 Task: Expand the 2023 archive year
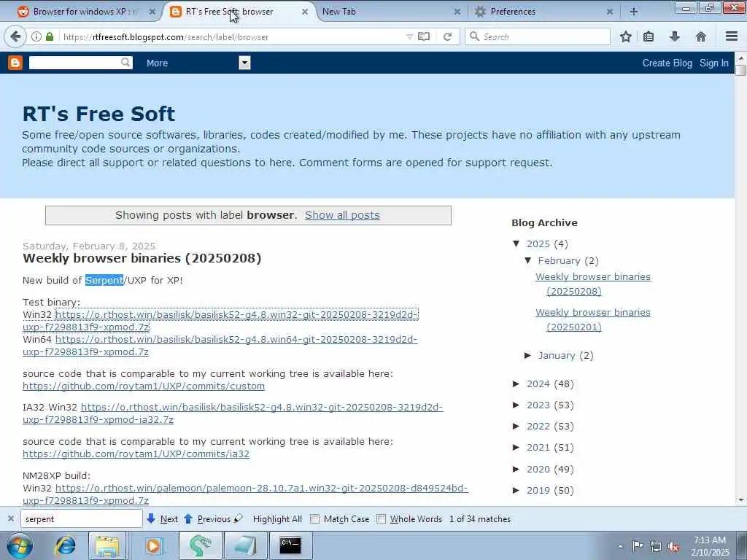point(516,405)
